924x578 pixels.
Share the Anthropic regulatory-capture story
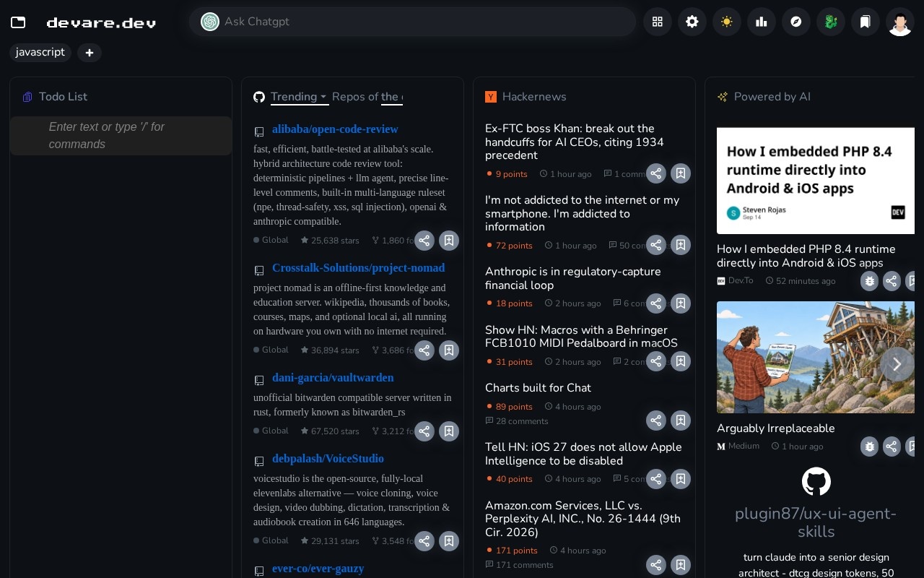click(x=655, y=303)
